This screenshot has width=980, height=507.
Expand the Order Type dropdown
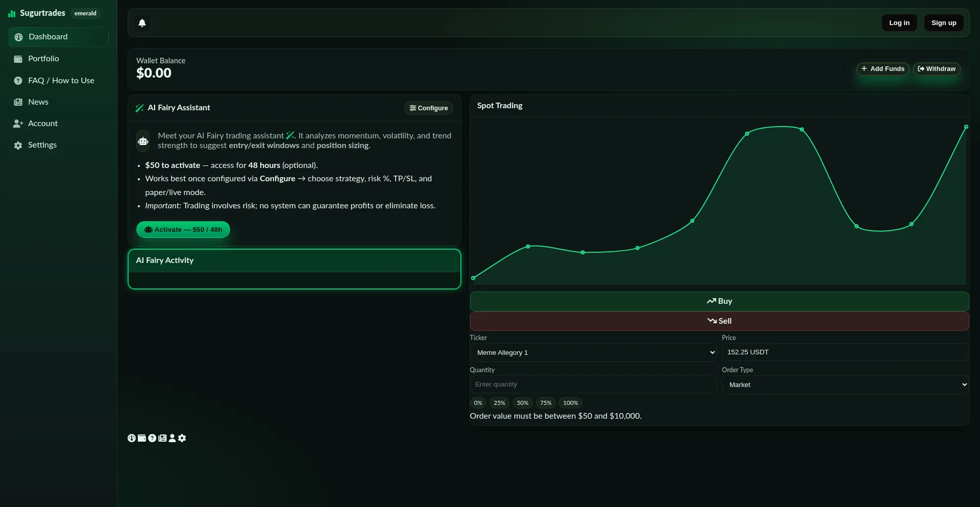(x=845, y=385)
